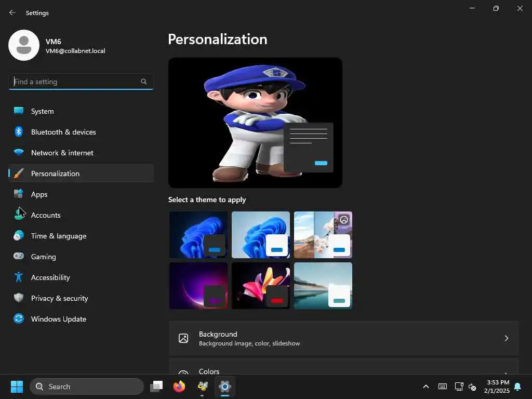Click the Background picture icon
The image size is (532, 399).
(183, 338)
